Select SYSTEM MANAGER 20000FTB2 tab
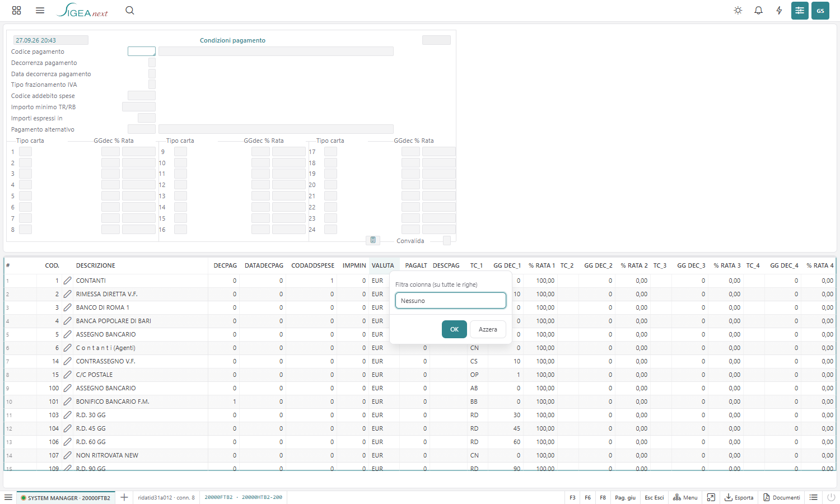This screenshot has width=840, height=504. [x=66, y=497]
